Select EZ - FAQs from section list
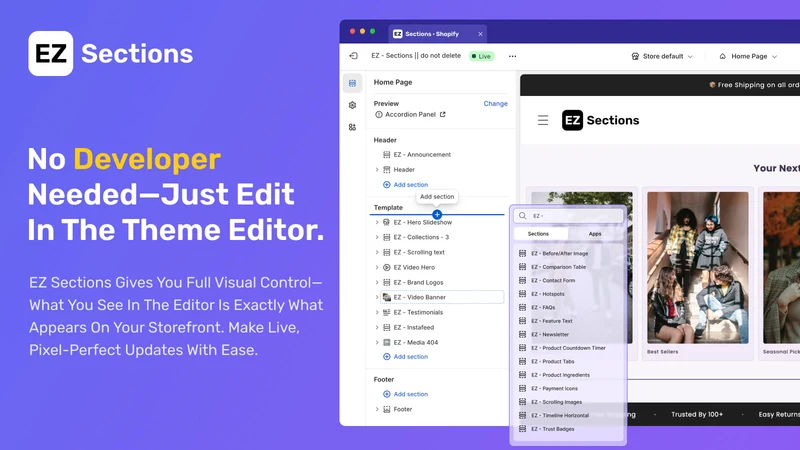 pyautogui.click(x=543, y=307)
